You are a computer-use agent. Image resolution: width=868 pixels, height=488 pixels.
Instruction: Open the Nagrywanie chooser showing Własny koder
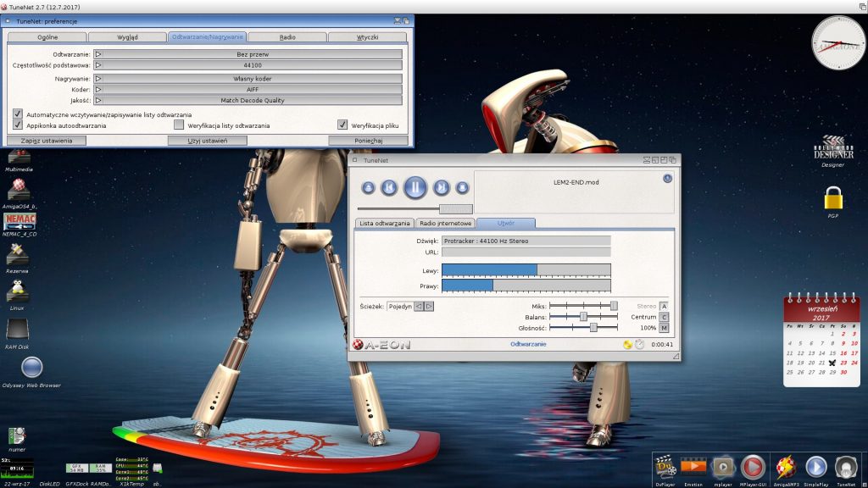248,79
